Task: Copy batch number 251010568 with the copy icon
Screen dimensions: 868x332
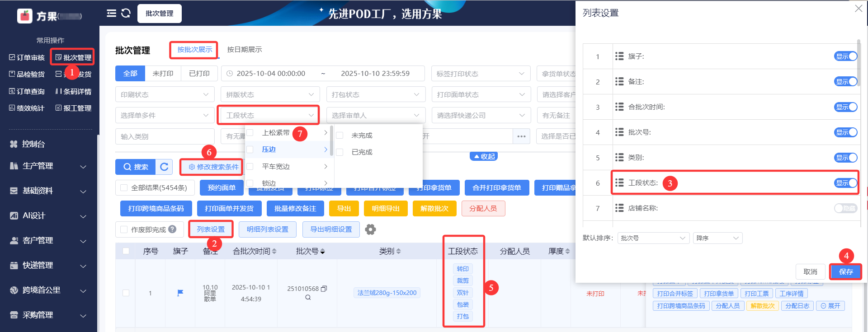Action: [324, 289]
